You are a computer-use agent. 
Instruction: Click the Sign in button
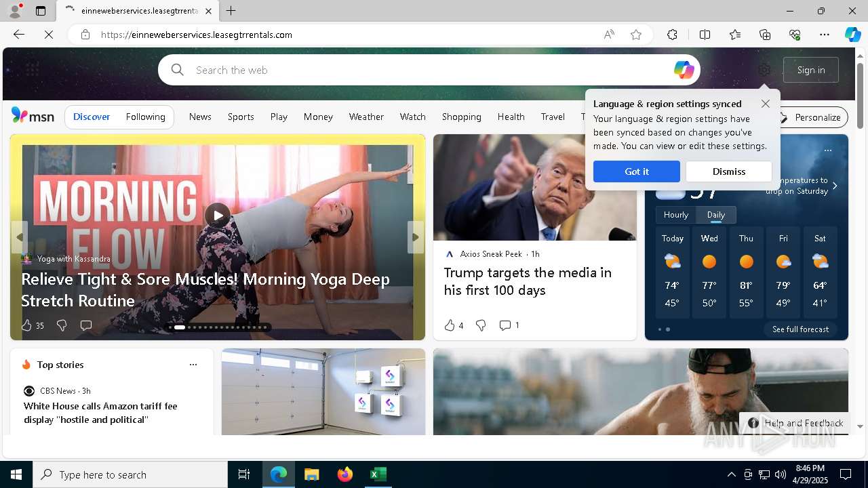[811, 70]
